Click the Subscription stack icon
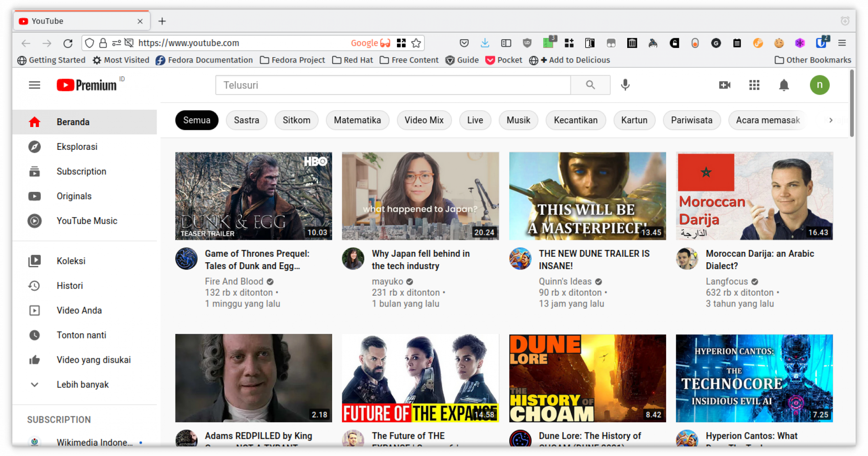This screenshot has width=868, height=456. pos(35,171)
